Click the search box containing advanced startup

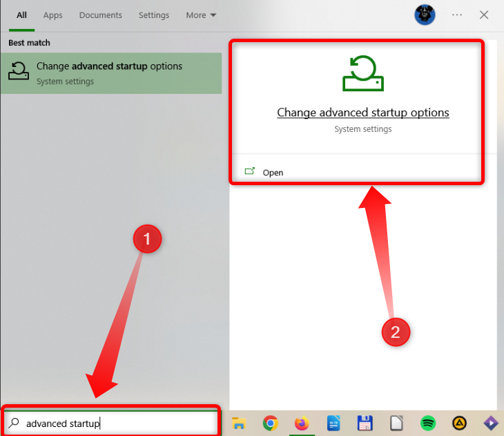110,423
